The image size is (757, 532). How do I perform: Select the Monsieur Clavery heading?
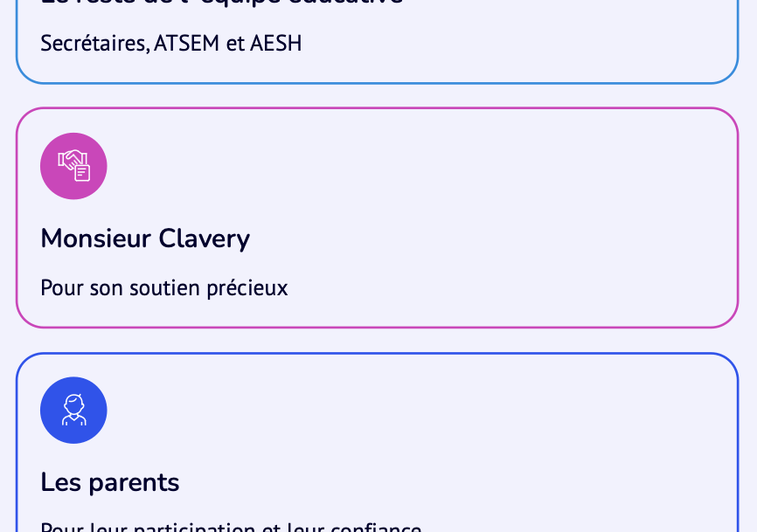(x=145, y=238)
